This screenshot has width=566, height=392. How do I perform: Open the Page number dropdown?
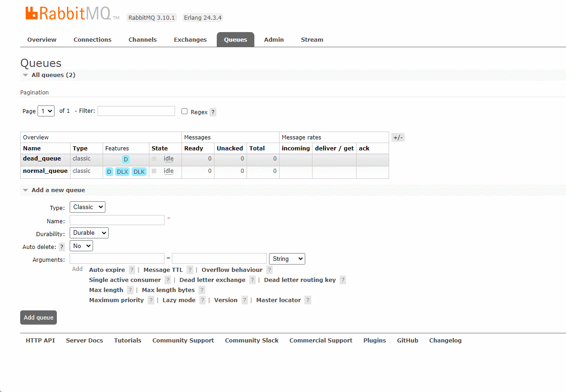[x=46, y=111]
